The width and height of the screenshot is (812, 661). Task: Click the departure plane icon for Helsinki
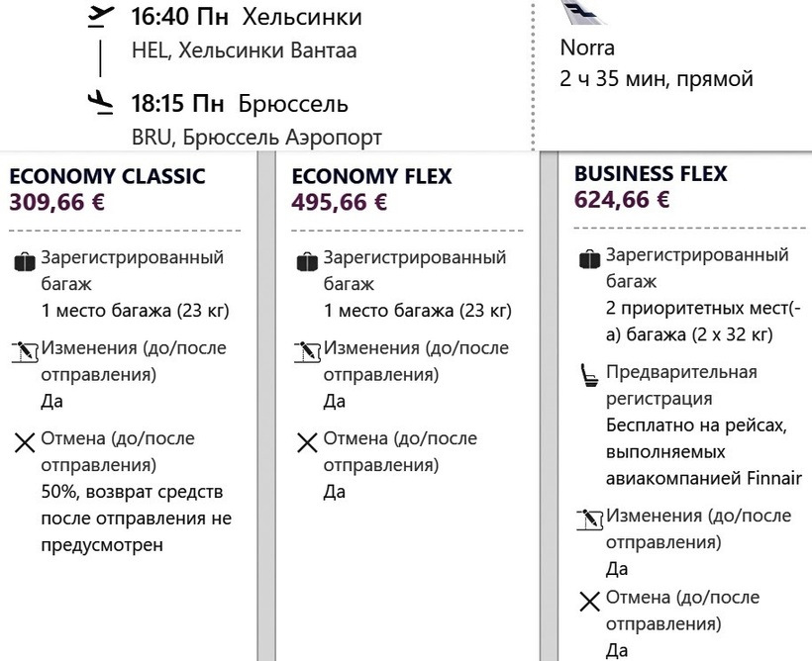pyautogui.click(x=96, y=18)
